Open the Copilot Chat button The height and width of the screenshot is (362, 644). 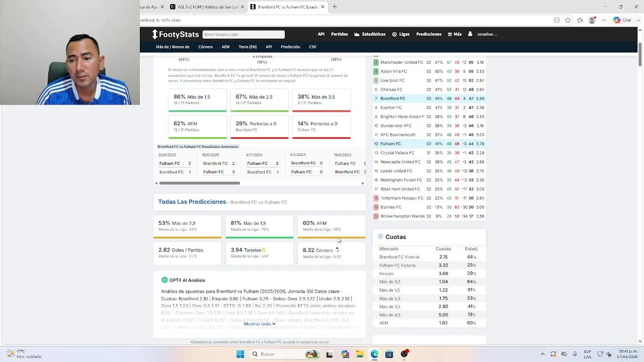(622, 20)
